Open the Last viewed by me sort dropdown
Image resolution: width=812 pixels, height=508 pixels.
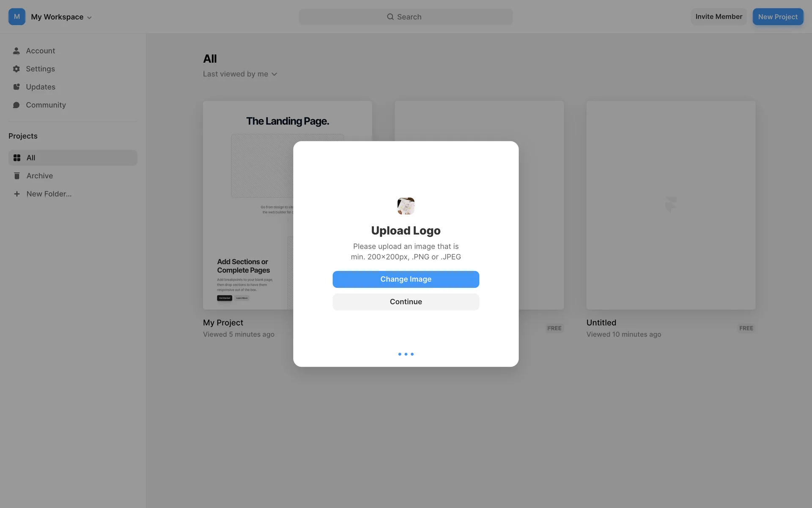point(240,74)
